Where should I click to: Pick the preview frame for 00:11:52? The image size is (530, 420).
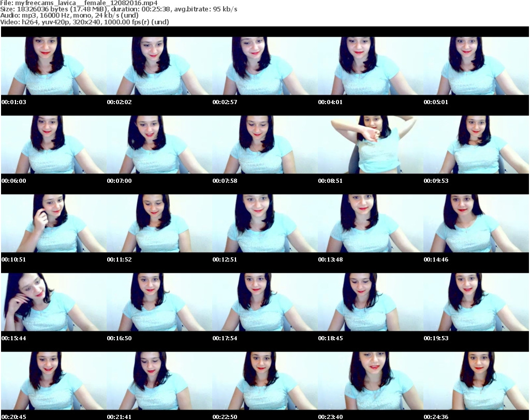click(159, 223)
